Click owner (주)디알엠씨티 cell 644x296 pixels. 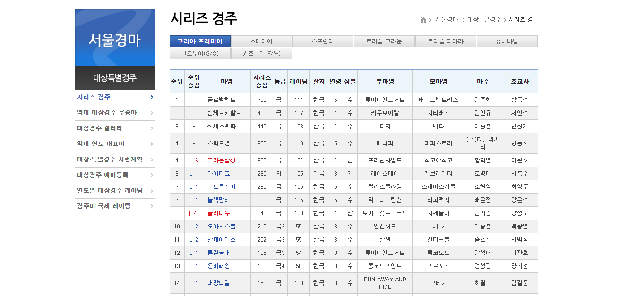click(x=483, y=144)
